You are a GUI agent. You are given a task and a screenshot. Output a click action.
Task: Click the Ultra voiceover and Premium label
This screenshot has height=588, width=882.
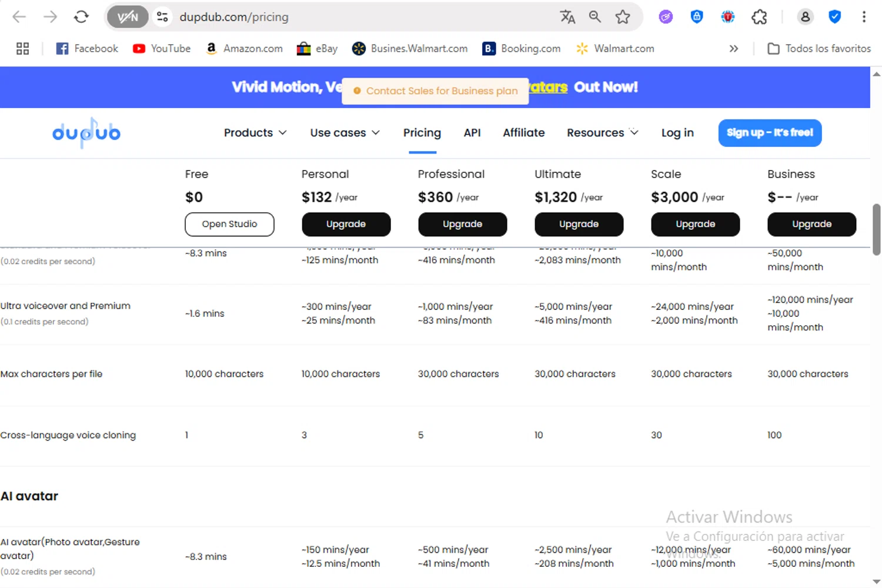click(65, 306)
